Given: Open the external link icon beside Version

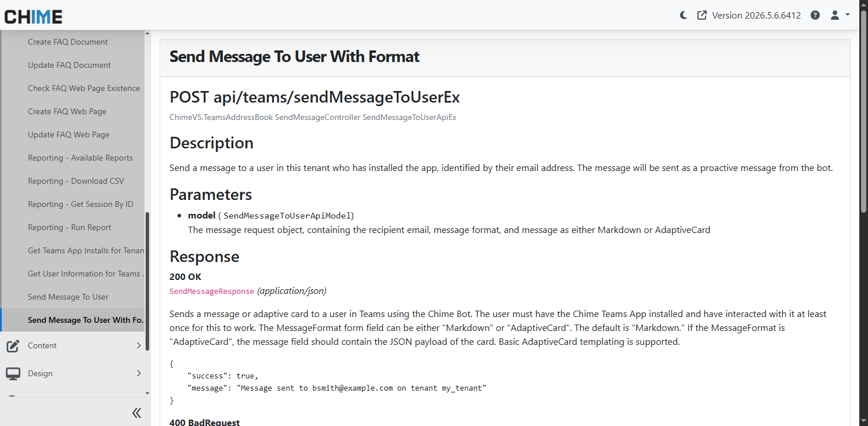Looking at the screenshot, I should click(x=702, y=16).
